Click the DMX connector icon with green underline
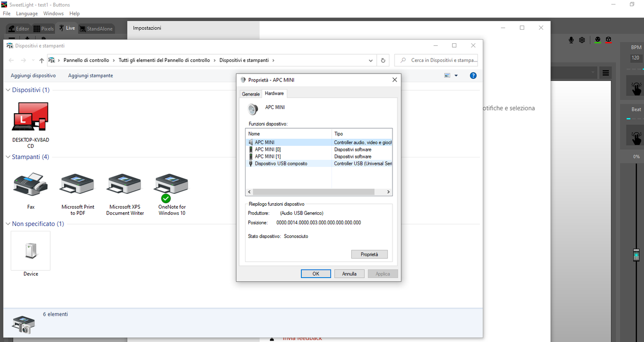Screen dimensions: 644x342 (598, 40)
